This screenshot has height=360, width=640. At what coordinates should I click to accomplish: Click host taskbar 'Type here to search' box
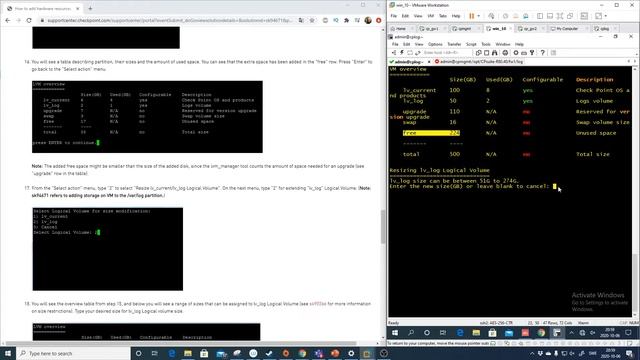click(73, 353)
